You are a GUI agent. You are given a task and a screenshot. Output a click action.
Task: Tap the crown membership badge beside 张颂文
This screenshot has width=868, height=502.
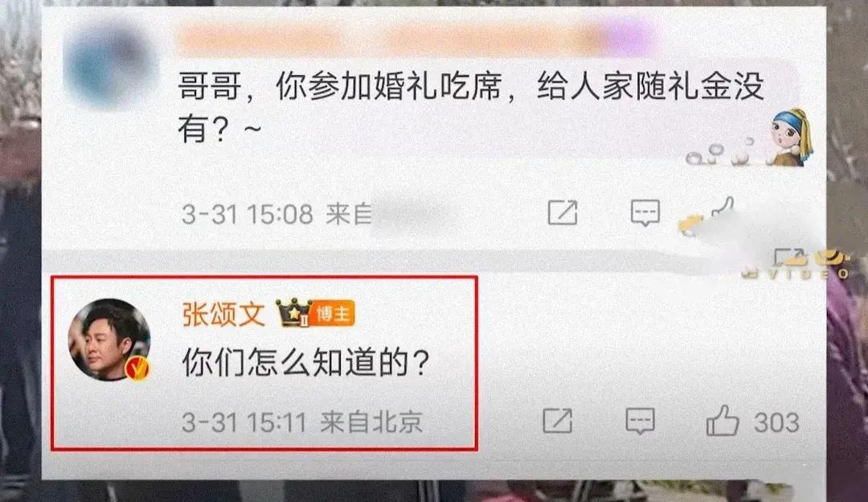pos(294,314)
